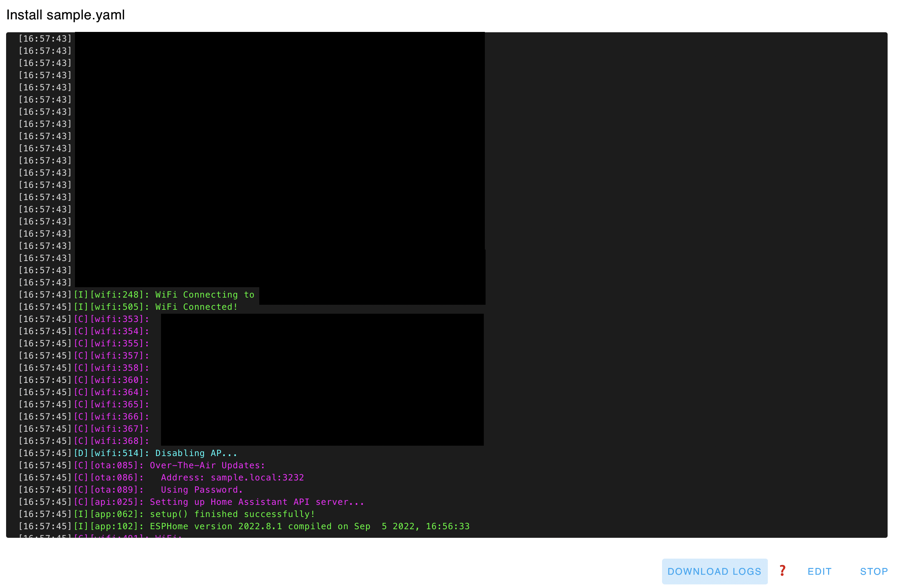Click the 'ESPHome version 2022.8.1' log line
Viewport: 898px width, 588px height.
[309, 527]
